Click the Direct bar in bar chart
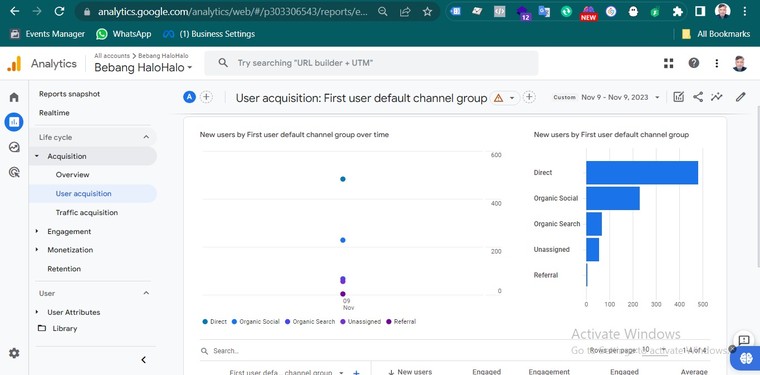Viewport: 760px width, 375px height. click(642, 173)
